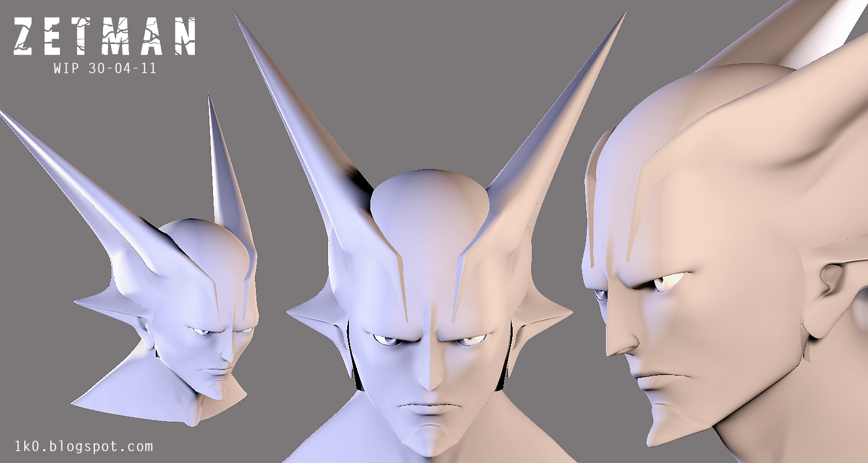This screenshot has height=463, width=868.
Task: Open the 1k0.blogspot.com link text
Action: tap(83, 446)
